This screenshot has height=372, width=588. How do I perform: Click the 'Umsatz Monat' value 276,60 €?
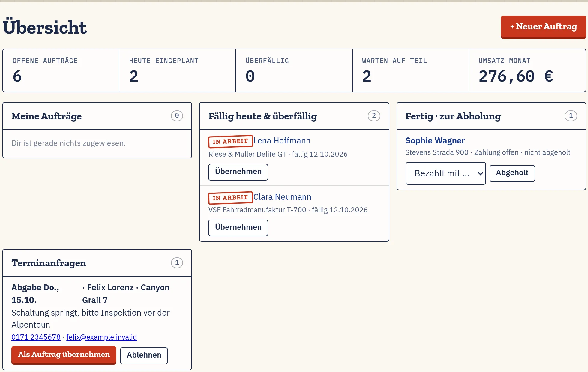click(516, 76)
